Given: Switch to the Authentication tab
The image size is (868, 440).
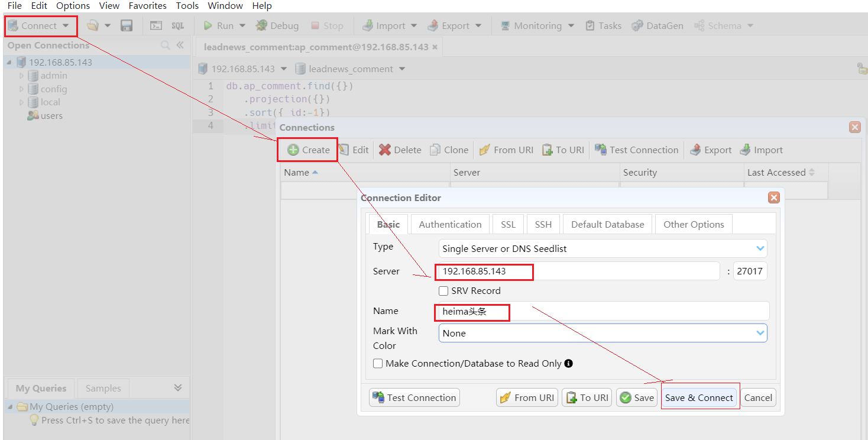Looking at the screenshot, I should point(450,225).
